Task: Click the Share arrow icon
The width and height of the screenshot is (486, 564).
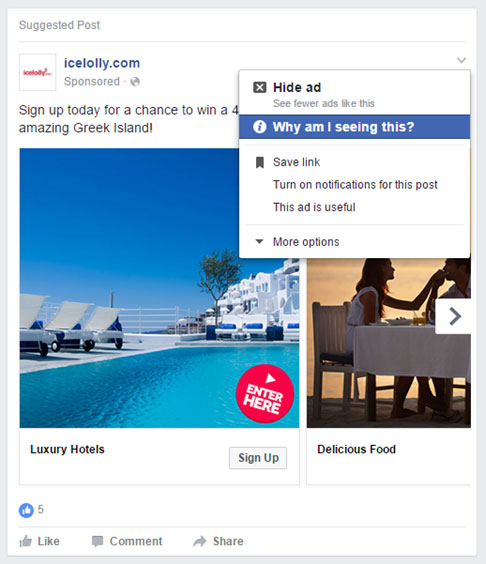Action: point(200,541)
